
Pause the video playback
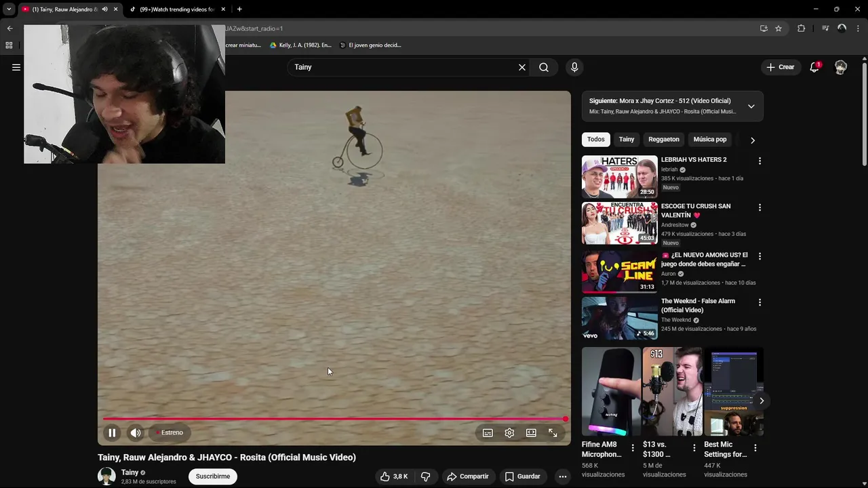(x=112, y=432)
